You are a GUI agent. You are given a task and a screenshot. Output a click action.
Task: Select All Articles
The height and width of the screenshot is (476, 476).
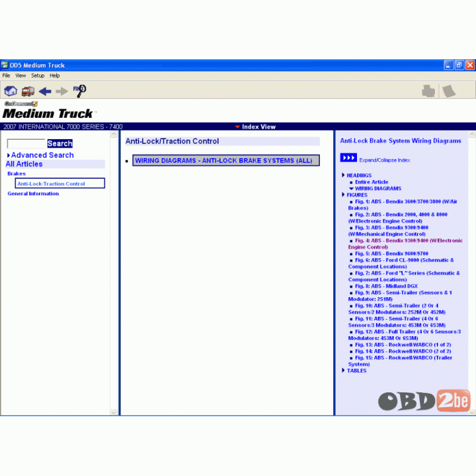point(24,164)
